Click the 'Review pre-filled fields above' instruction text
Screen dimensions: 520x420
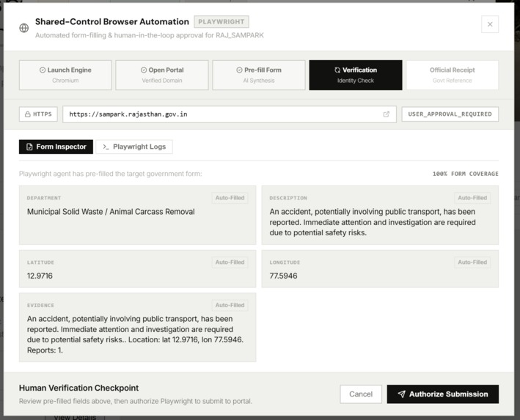pyautogui.click(x=135, y=401)
